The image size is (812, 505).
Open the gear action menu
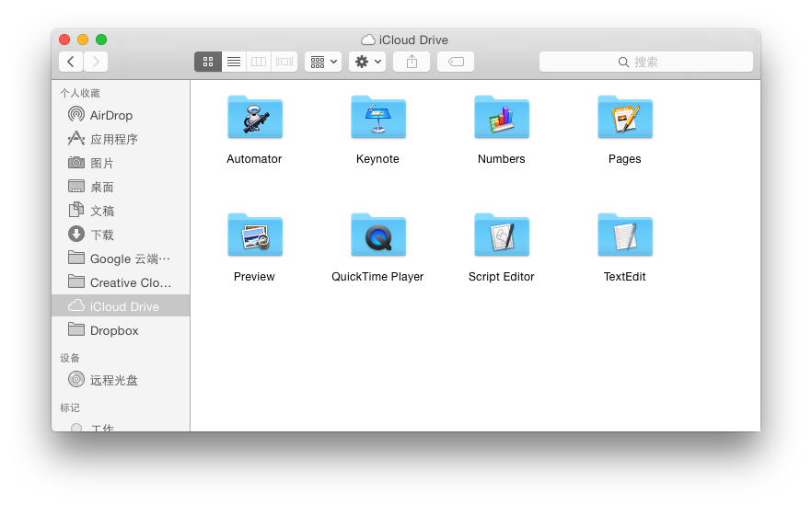pos(367,62)
